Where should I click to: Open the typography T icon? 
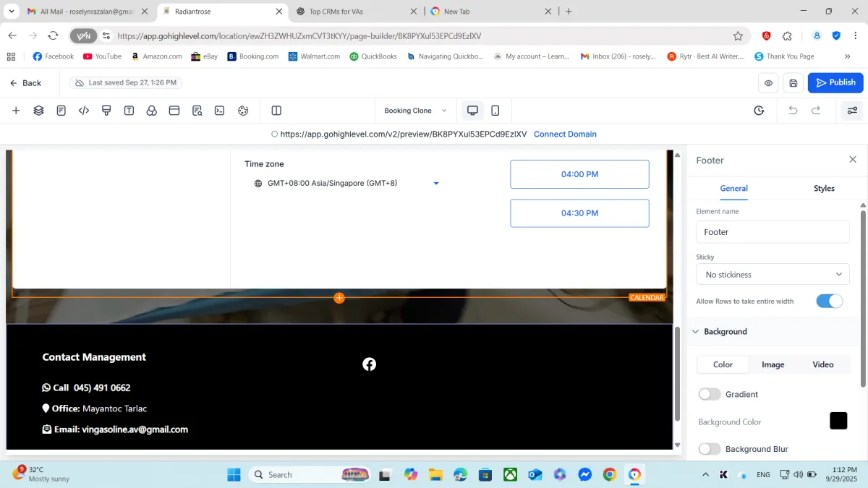tap(129, 111)
